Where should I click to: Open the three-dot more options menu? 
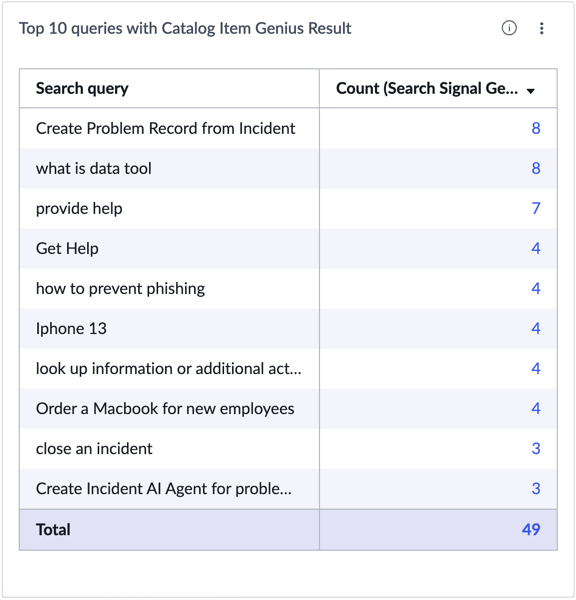(x=541, y=28)
